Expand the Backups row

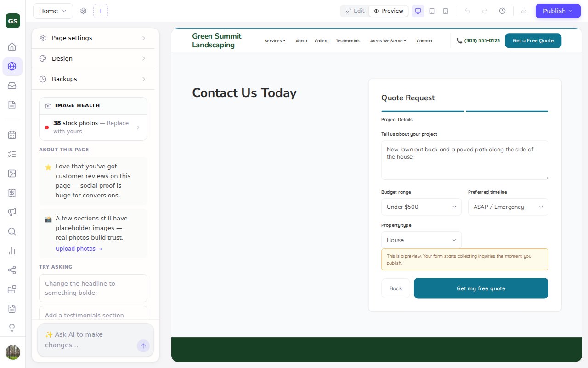click(93, 79)
